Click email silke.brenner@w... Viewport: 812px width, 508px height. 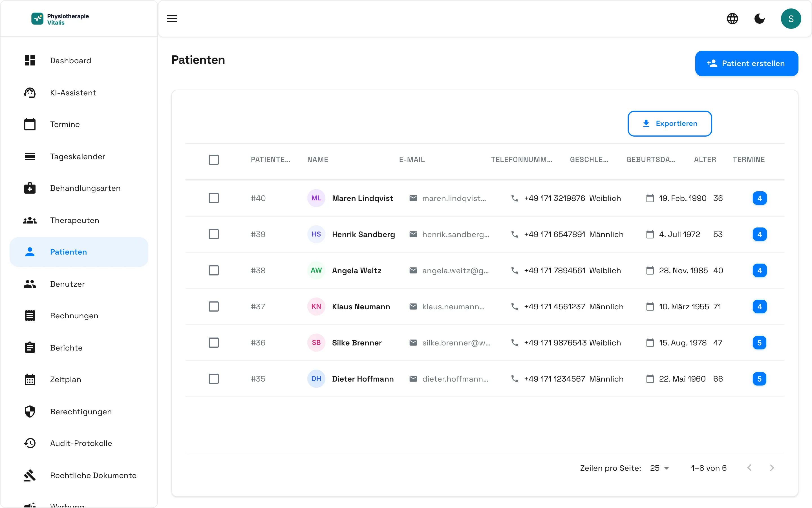pyautogui.click(x=456, y=343)
